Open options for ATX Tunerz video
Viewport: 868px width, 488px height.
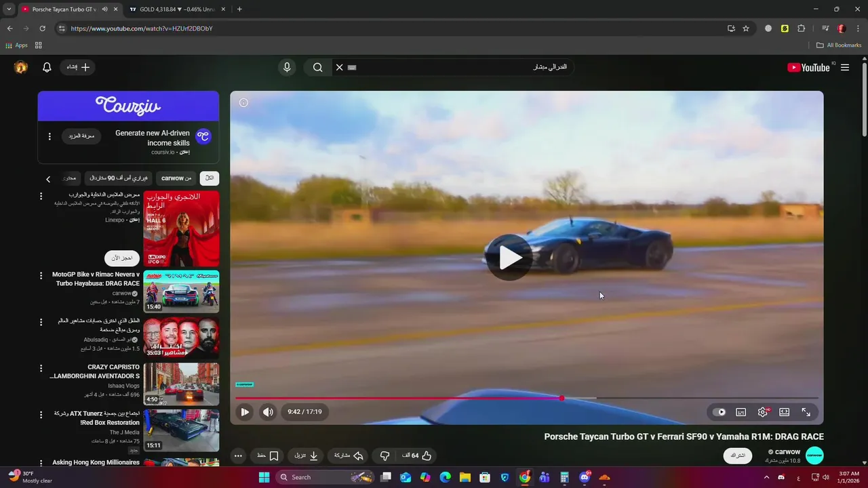[41, 415]
